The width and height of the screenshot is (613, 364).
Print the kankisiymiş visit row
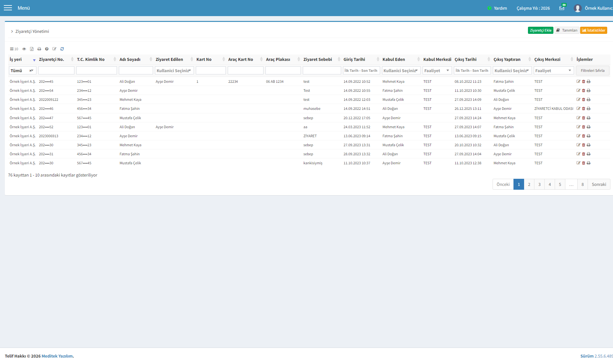point(589,163)
